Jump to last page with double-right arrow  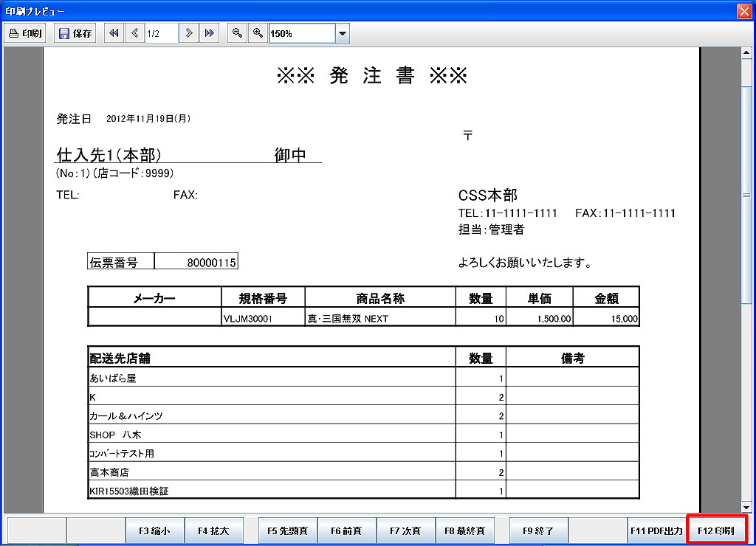pyautogui.click(x=210, y=33)
